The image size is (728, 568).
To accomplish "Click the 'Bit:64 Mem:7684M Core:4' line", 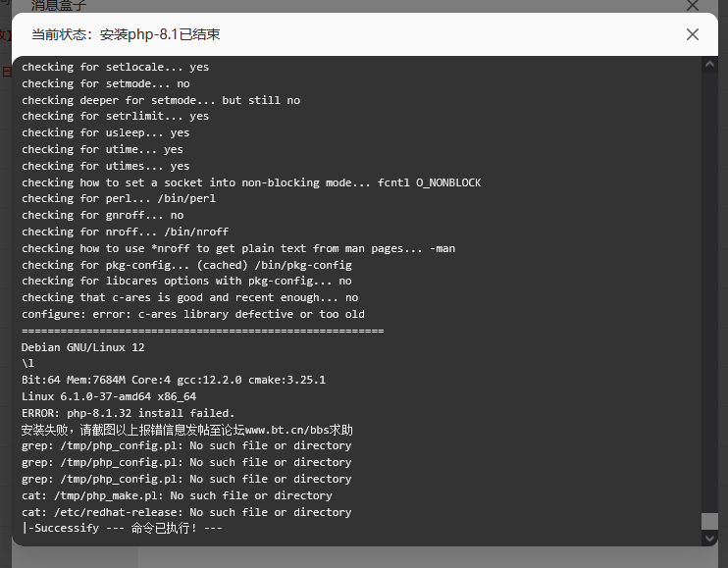I will (x=174, y=380).
